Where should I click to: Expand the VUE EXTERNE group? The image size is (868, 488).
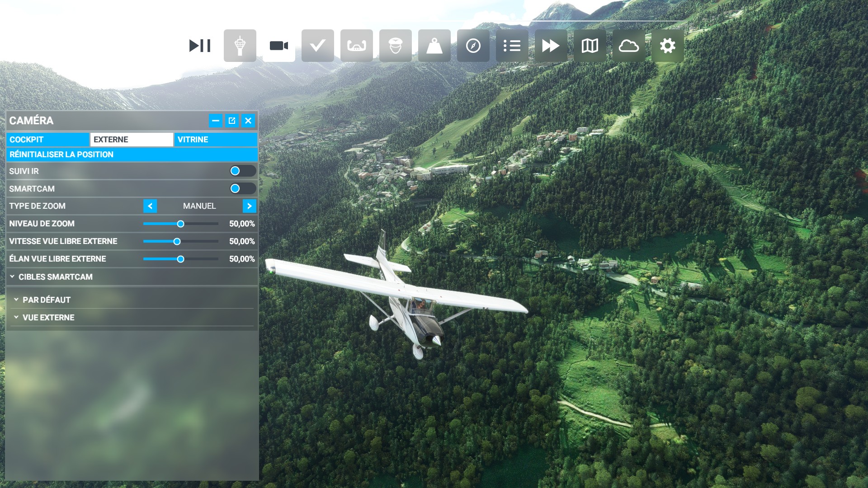pyautogui.click(x=48, y=317)
